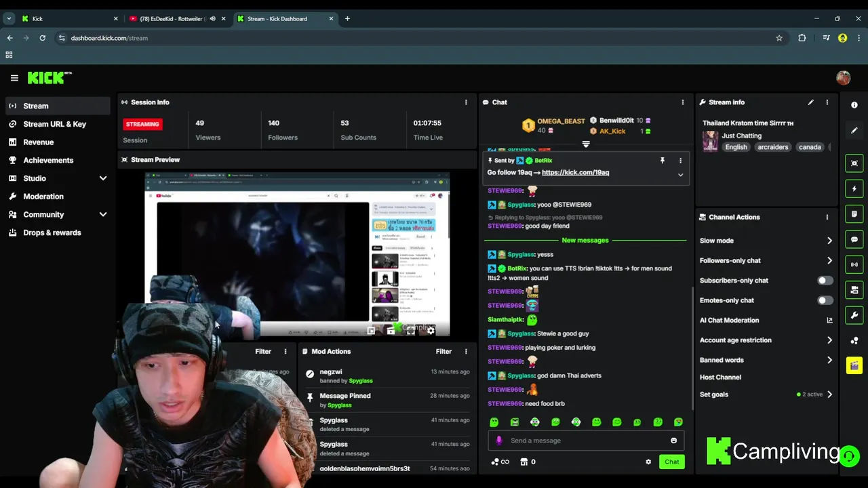
Task: Open Session Info three-dot options
Action: pos(466,102)
